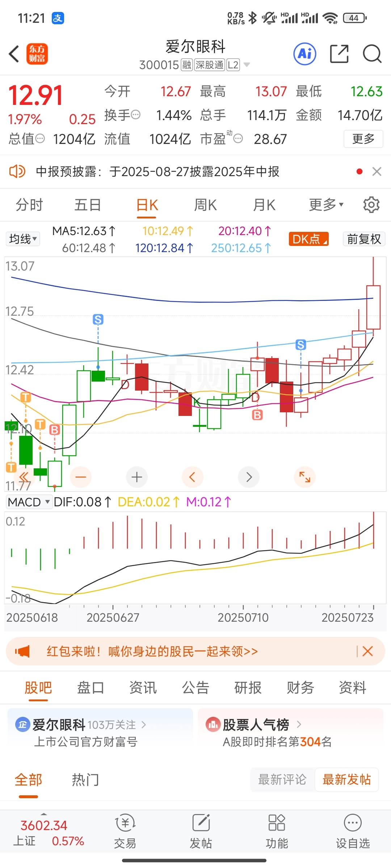Screen dimensions: 391x868
Task: Toggle 最新评论 sort option
Action: (282, 780)
